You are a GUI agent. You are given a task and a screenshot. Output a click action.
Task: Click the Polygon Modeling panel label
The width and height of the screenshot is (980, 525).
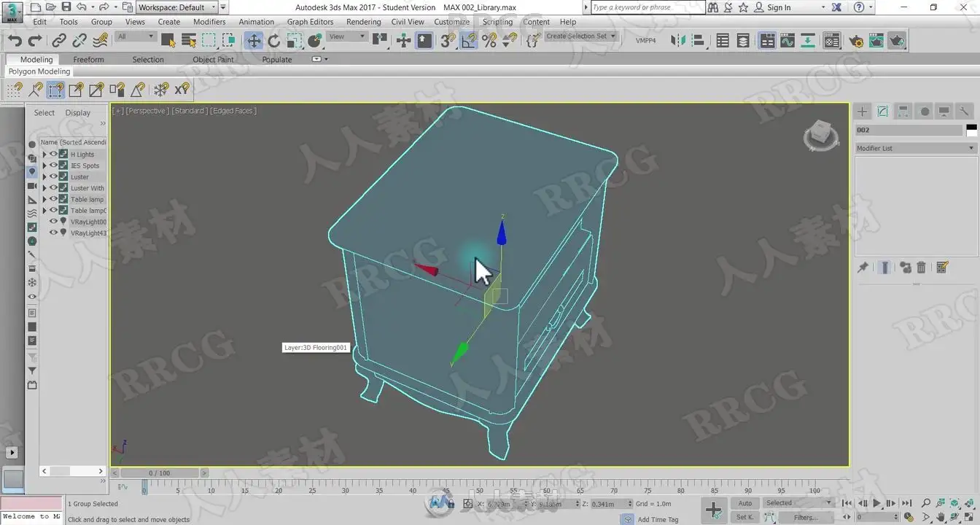coord(39,71)
